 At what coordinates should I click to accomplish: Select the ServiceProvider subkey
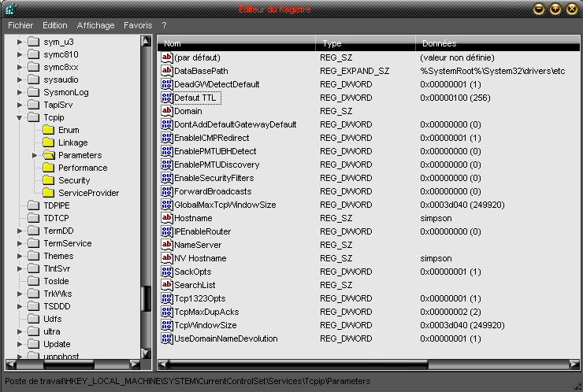pyautogui.click(x=88, y=193)
